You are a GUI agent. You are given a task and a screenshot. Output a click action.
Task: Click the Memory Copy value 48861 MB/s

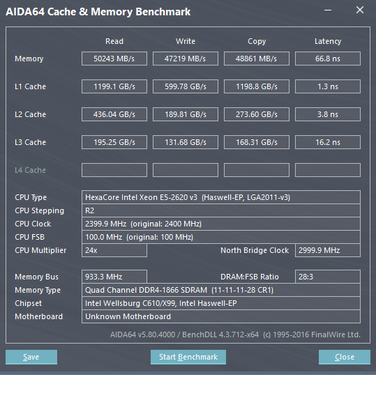(256, 59)
